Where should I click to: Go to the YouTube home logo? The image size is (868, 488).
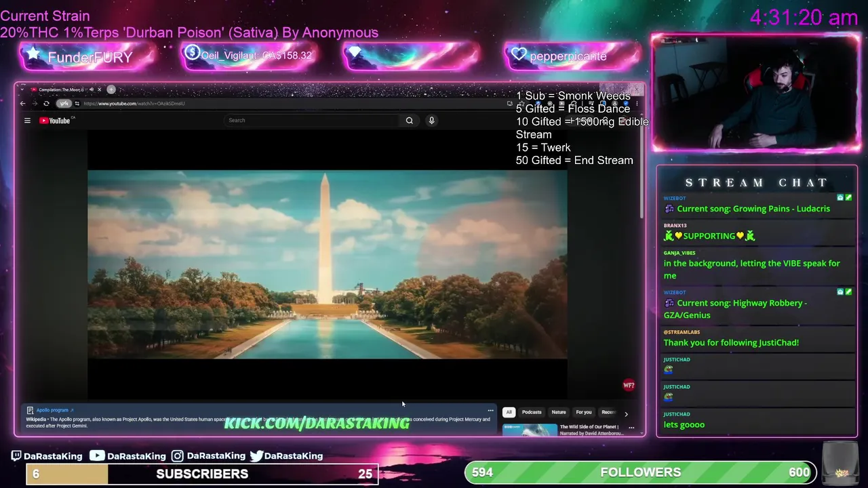pos(55,121)
